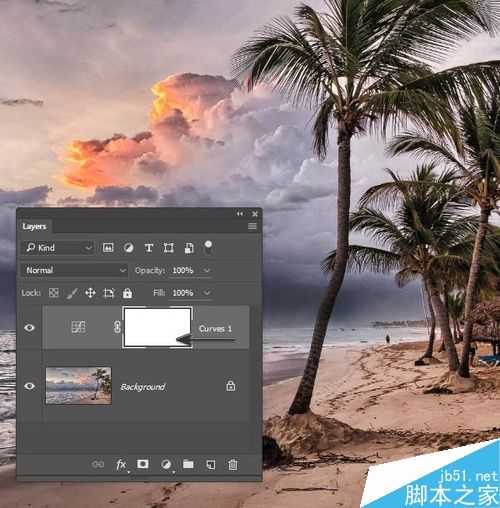Select the Background layer name
This screenshot has width=500, height=508.
(143, 387)
